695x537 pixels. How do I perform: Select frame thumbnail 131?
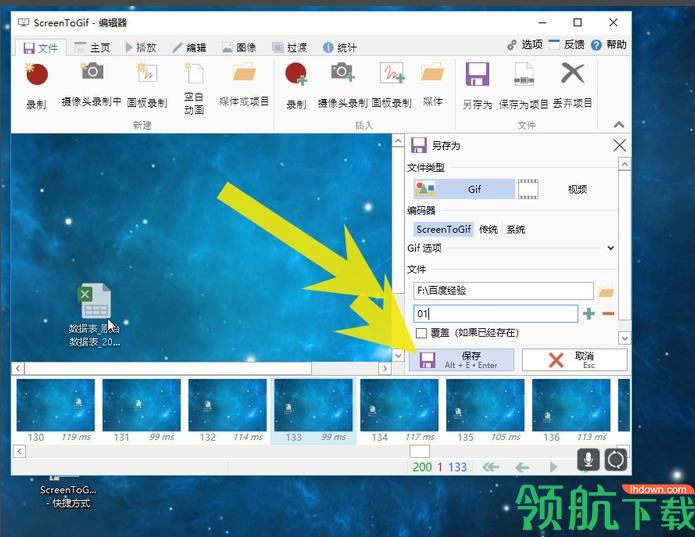[141, 411]
